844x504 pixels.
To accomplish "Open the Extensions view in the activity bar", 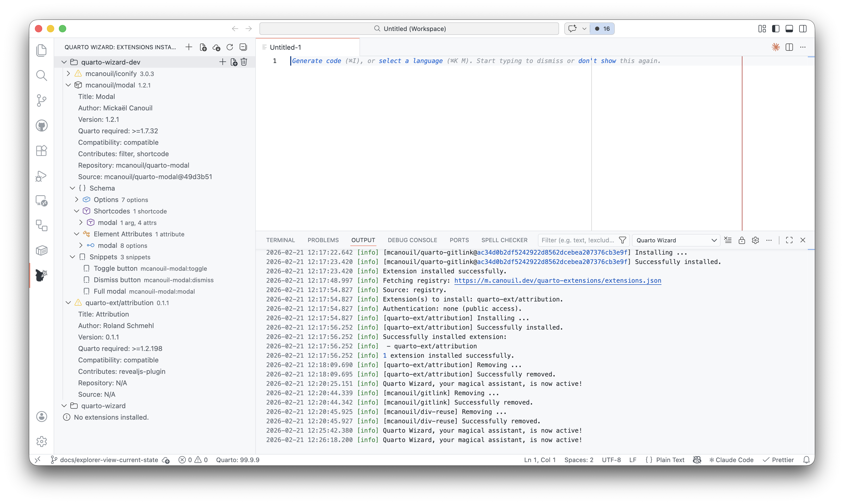I will (41, 151).
